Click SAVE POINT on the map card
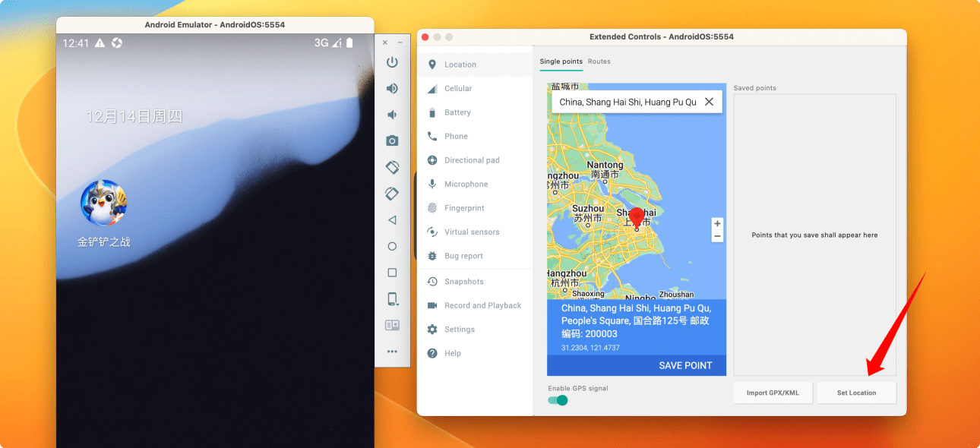Image resolution: width=980 pixels, height=448 pixels. [684, 365]
